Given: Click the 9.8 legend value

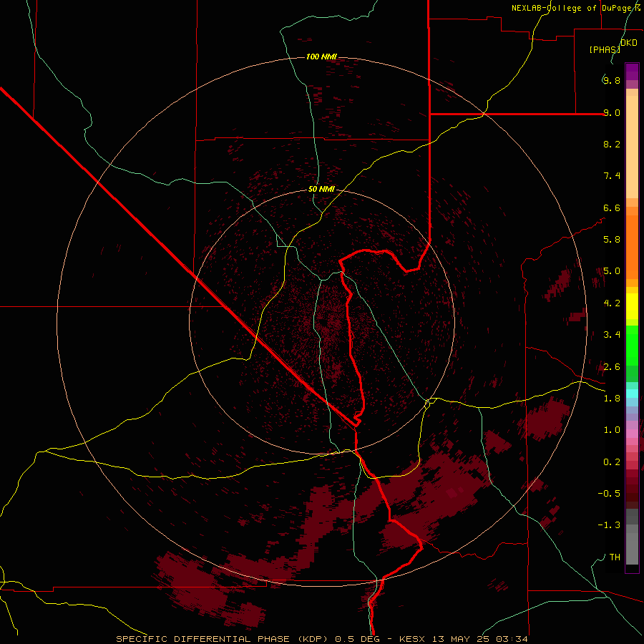Looking at the screenshot, I should (x=612, y=80).
